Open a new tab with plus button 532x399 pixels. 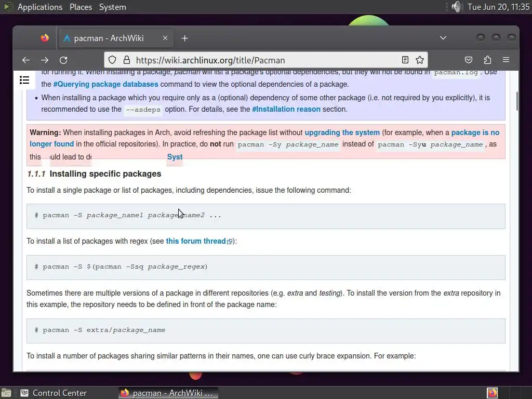pos(184,38)
